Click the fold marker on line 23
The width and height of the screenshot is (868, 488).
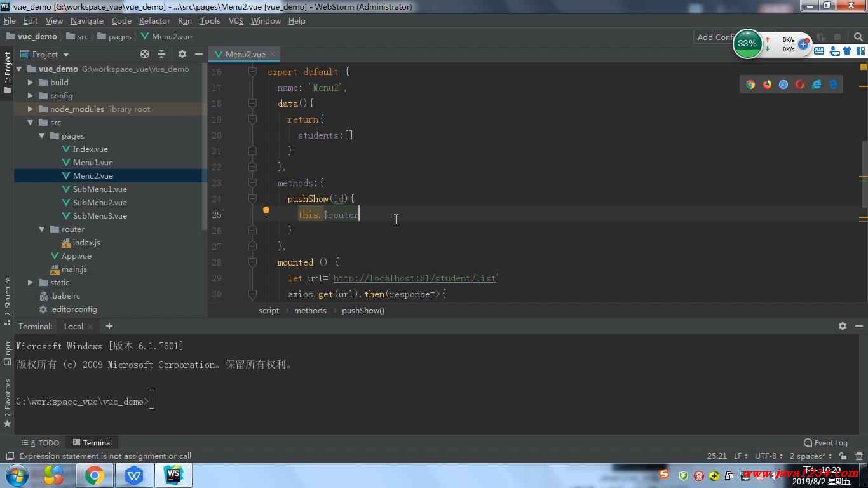point(252,183)
